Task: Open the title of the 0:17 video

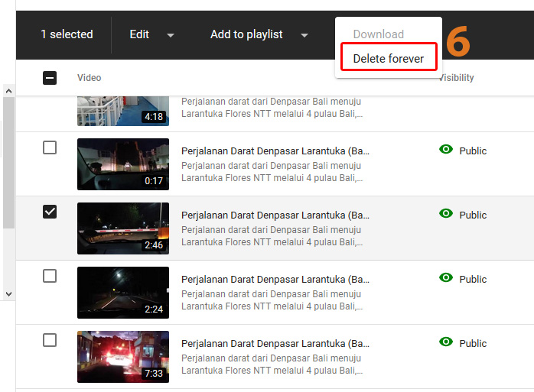Action: pos(275,151)
